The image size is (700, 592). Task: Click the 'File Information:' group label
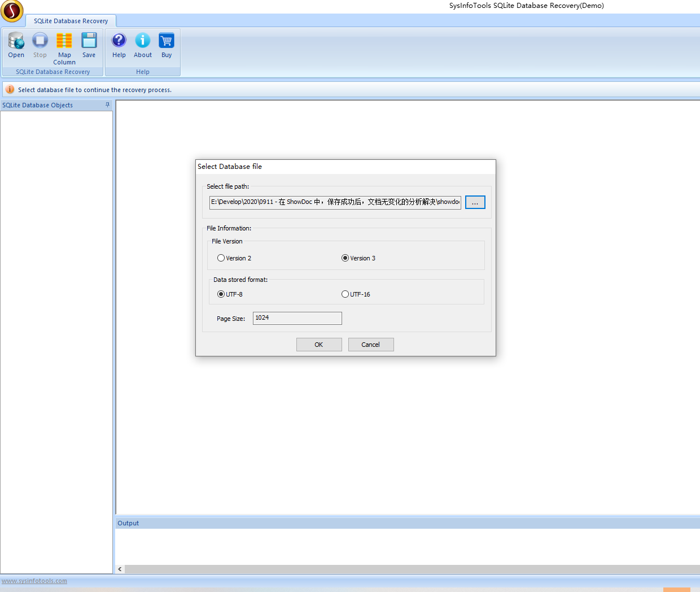229,228
